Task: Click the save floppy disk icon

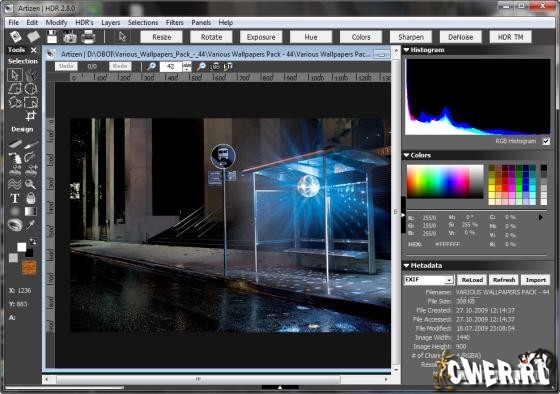Action: coord(52,37)
